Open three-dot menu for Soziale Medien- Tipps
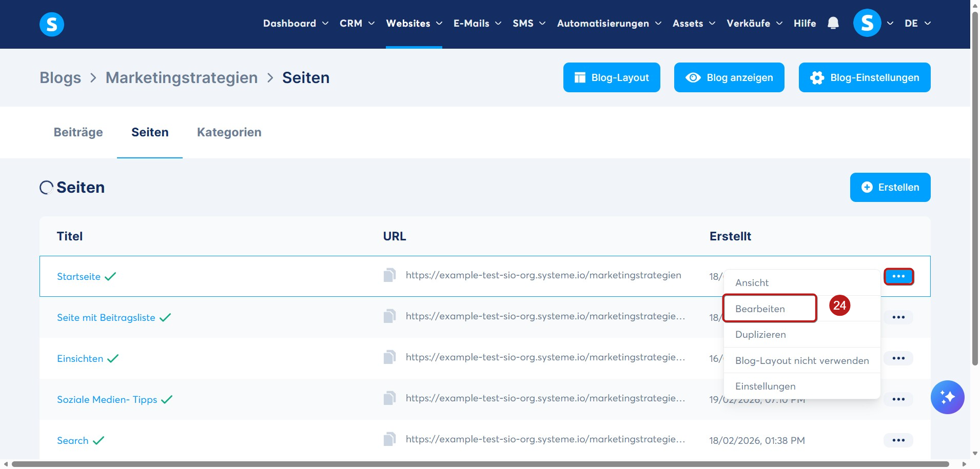980x469 pixels. (898, 399)
